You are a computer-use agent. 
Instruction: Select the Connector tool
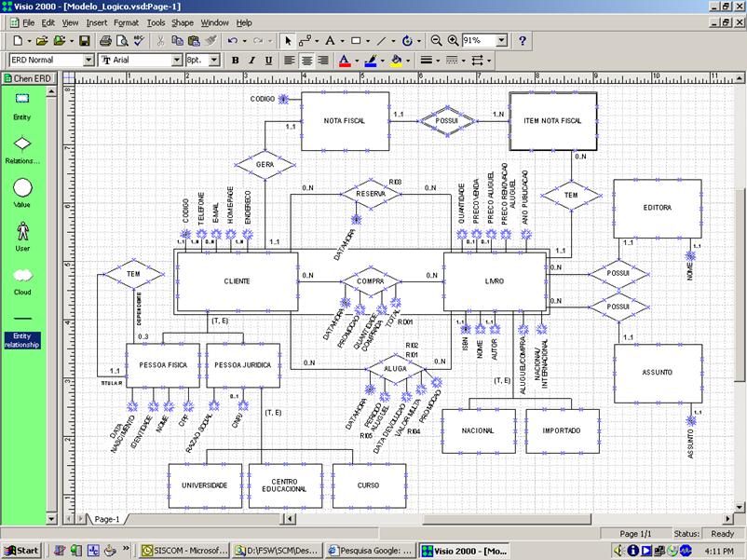[305, 40]
